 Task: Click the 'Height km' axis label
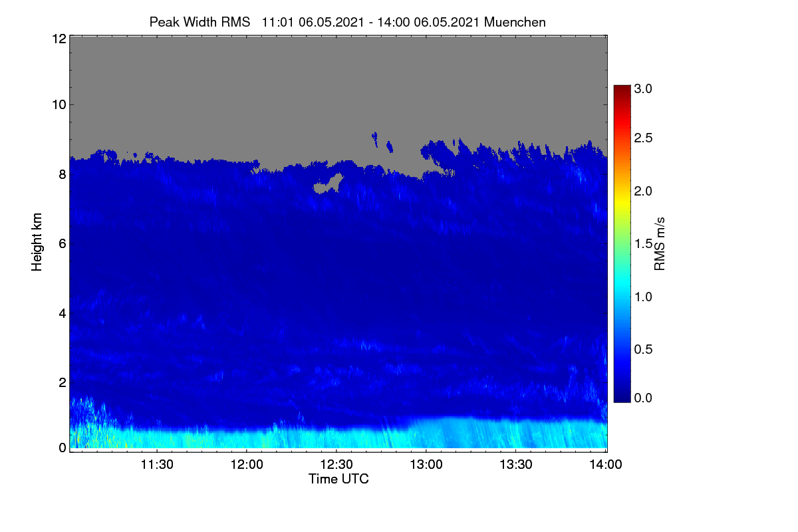click(x=37, y=242)
